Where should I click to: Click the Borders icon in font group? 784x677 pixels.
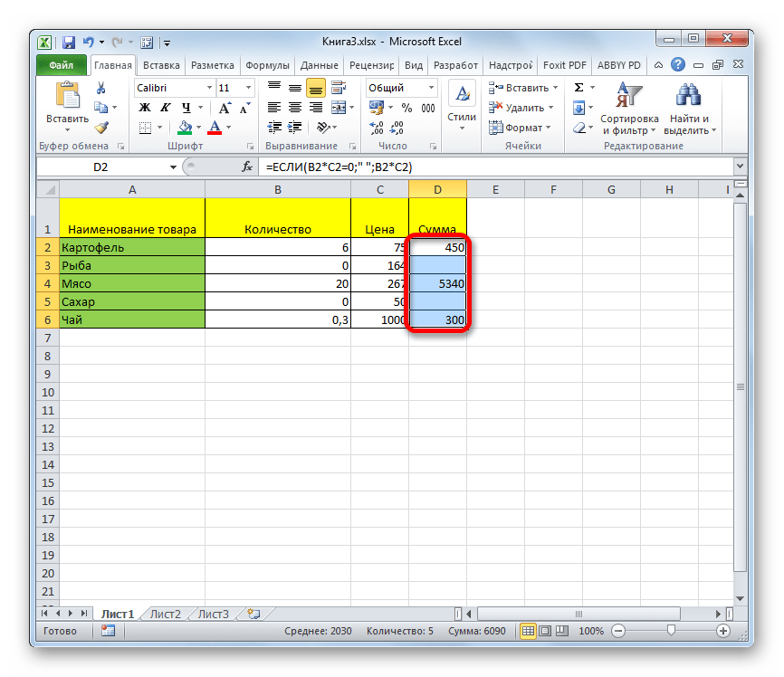(x=145, y=128)
